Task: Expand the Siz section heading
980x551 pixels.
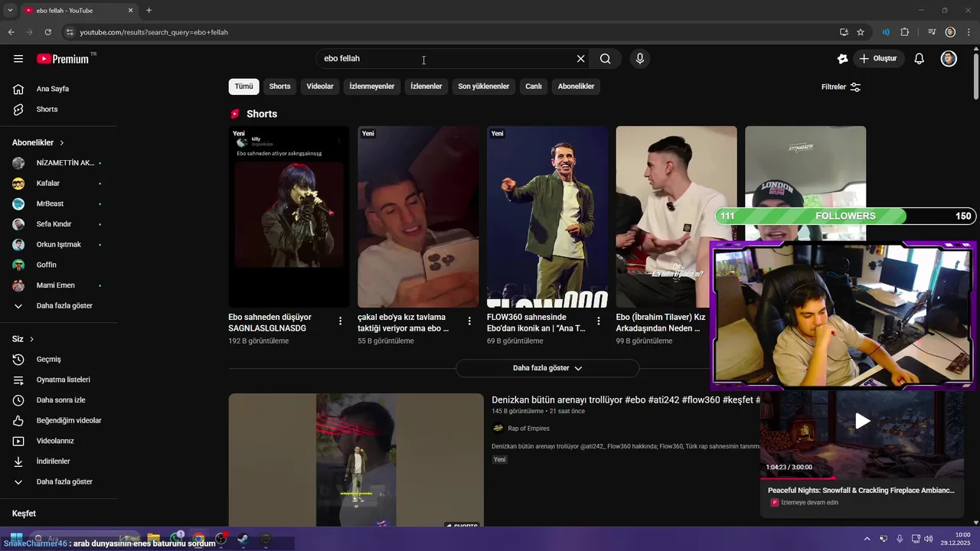Action: click(x=23, y=339)
